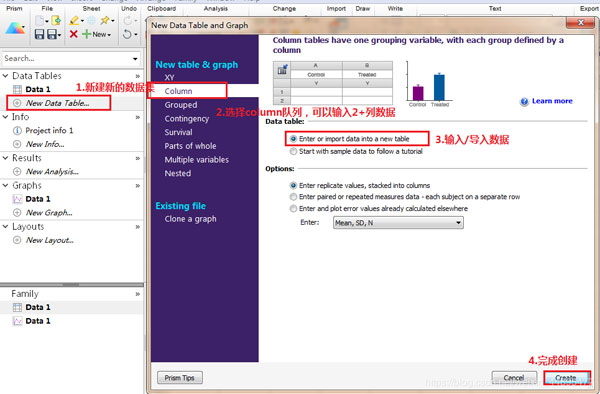Click the plus icon for New Graph
Viewport: 600px width, 394px height.
[x=17, y=213]
